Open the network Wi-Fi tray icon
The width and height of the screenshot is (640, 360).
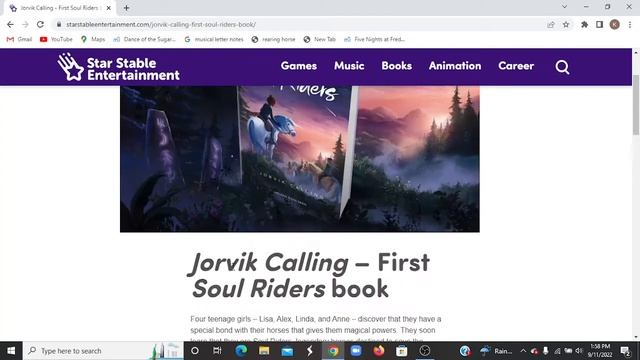[557, 351]
